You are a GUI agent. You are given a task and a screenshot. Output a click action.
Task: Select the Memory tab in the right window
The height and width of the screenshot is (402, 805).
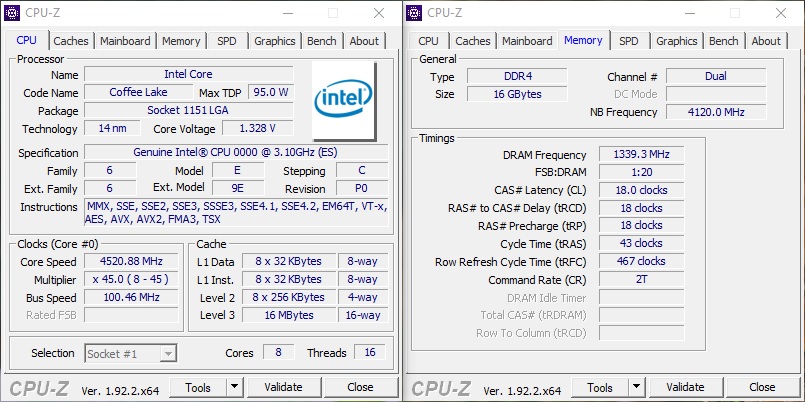(x=583, y=40)
